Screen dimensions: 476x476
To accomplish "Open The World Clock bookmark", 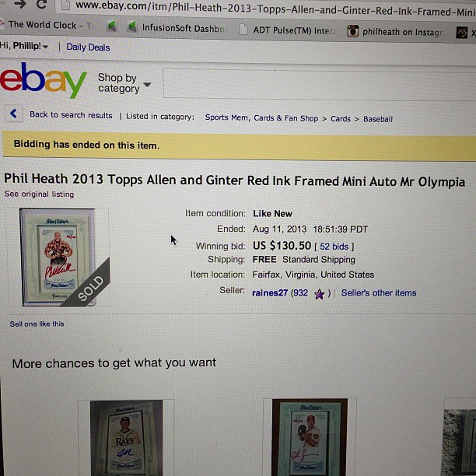I will tap(47, 25).
